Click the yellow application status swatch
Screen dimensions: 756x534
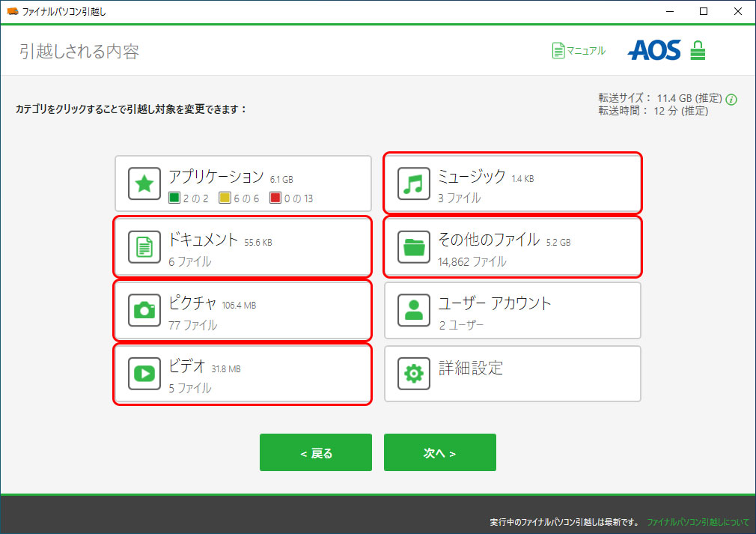(225, 198)
